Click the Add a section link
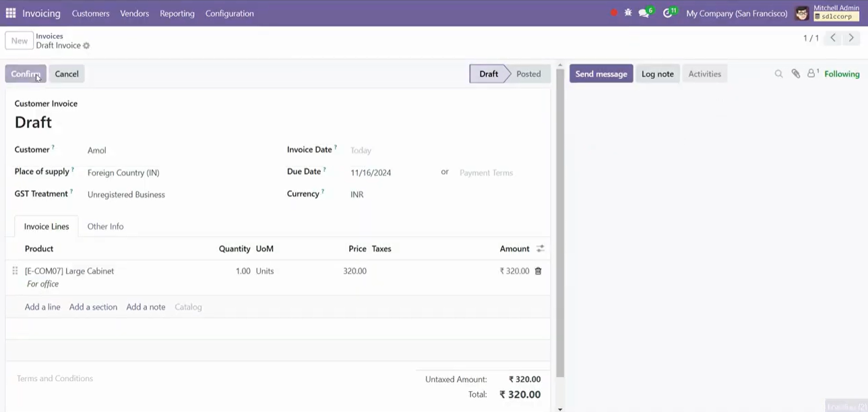Viewport: 868px width, 412px height. [x=93, y=307]
